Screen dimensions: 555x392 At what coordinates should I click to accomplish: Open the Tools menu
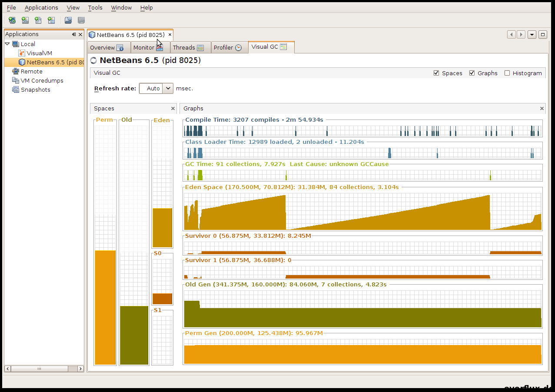[x=95, y=7]
